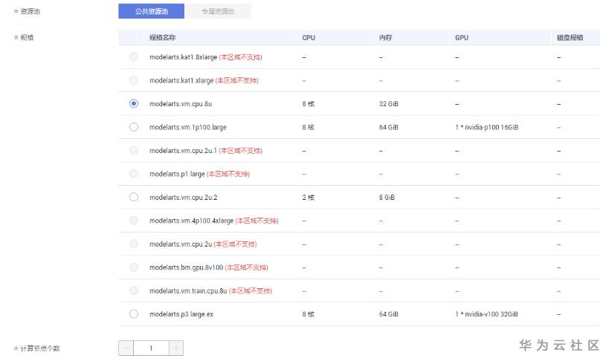Click the 计算节点个数 number input field
The height and width of the screenshot is (364, 609).
pos(151,348)
